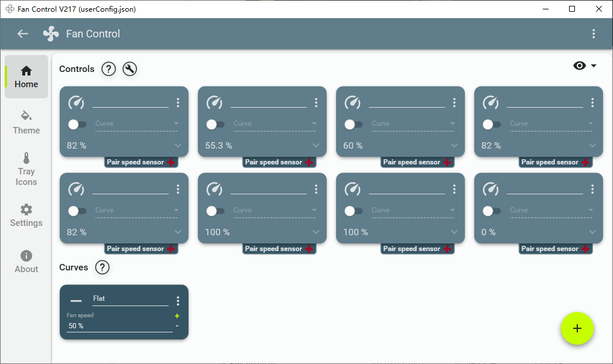Expand the 55.3 % control card chevron
The height and width of the screenshot is (364, 613).
[316, 146]
